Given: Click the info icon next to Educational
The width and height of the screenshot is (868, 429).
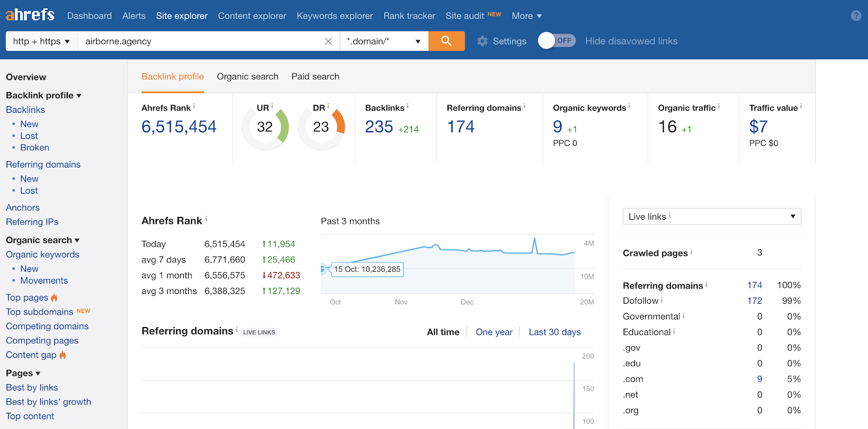Looking at the screenshot, I should pos(674,331).
